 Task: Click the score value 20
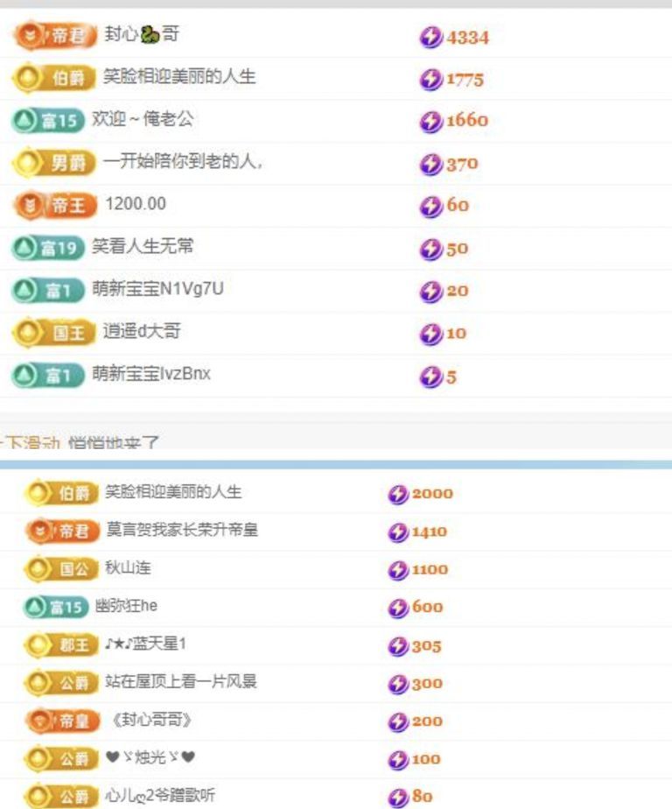(x=458, y=291)
